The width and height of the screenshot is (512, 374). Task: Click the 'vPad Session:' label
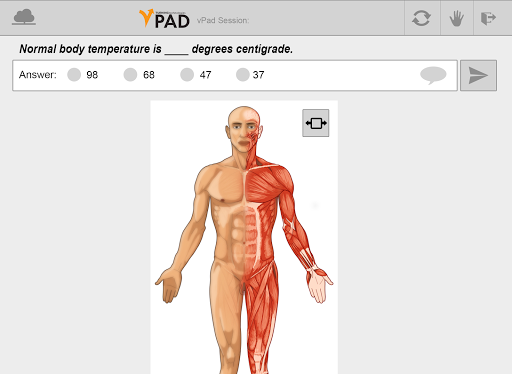[x=223, y=20]
